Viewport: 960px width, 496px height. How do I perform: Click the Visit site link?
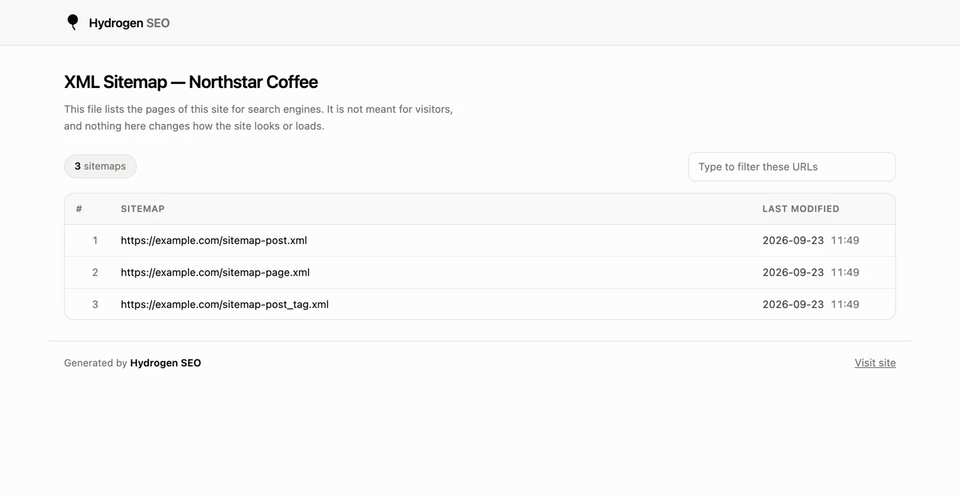click(x=875, y=363)
